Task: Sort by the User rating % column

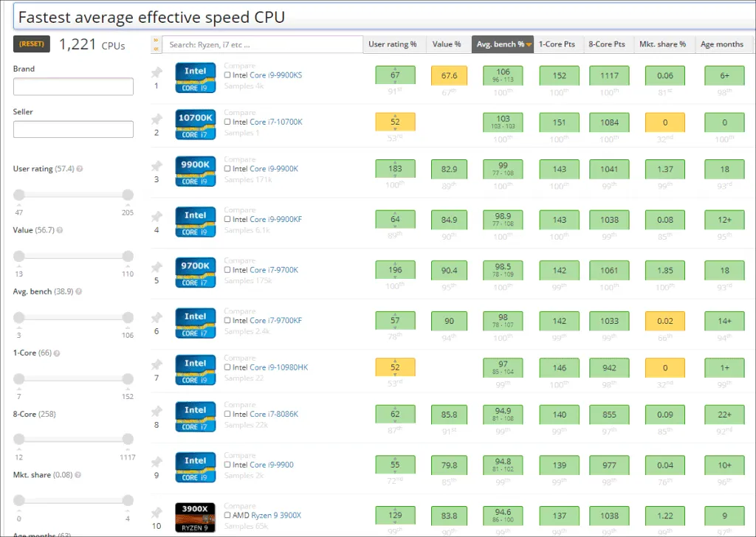Action: [x=393, y=44]
